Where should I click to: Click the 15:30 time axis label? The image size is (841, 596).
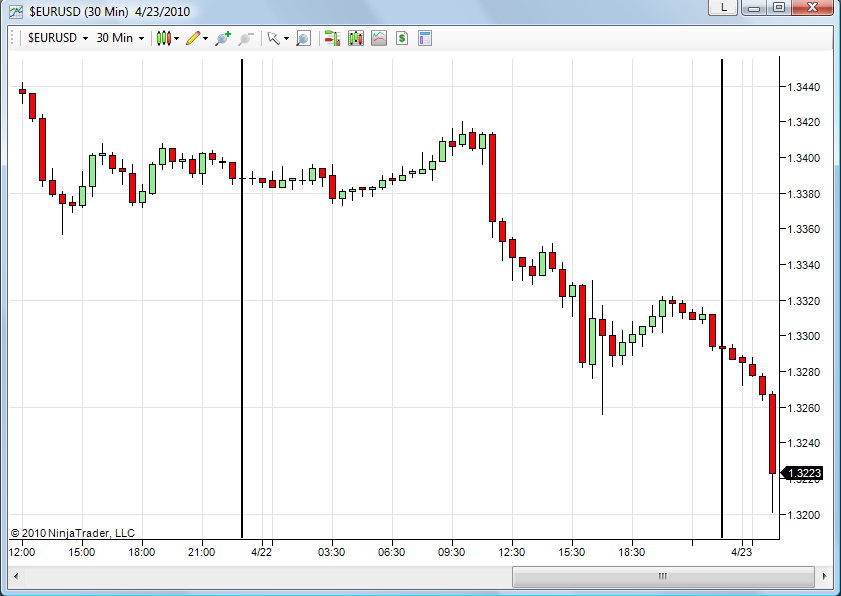[x=572, y=552]
